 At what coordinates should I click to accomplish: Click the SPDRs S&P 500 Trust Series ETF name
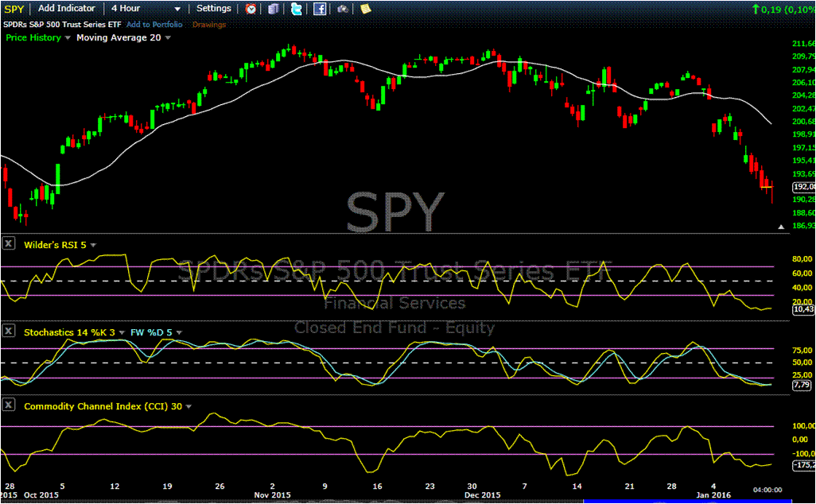[x=62, y=25]
